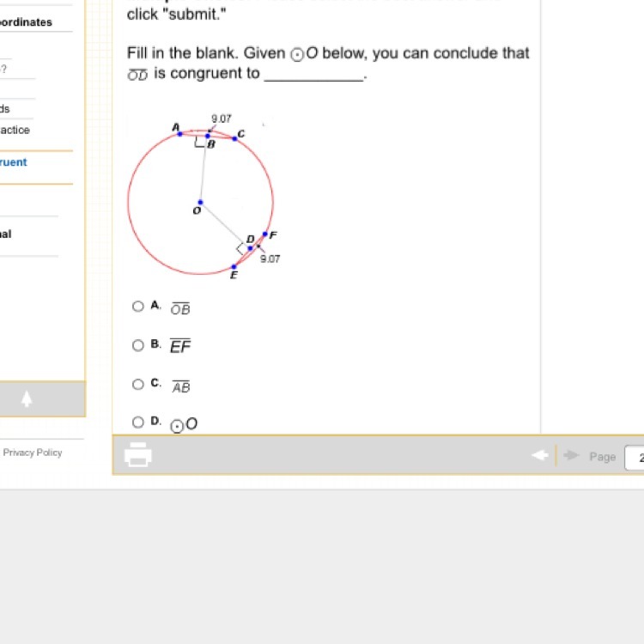
Task: Click the EF answer label text
Action: click(180, 347)
